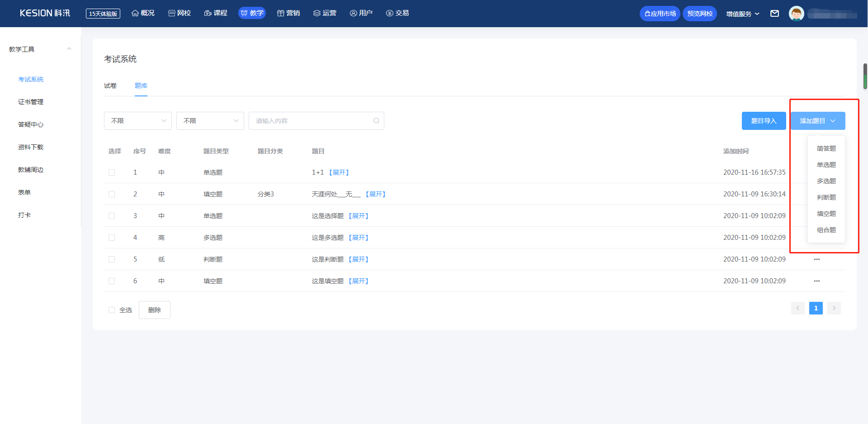Click the user avatar picture

[797, 14]
